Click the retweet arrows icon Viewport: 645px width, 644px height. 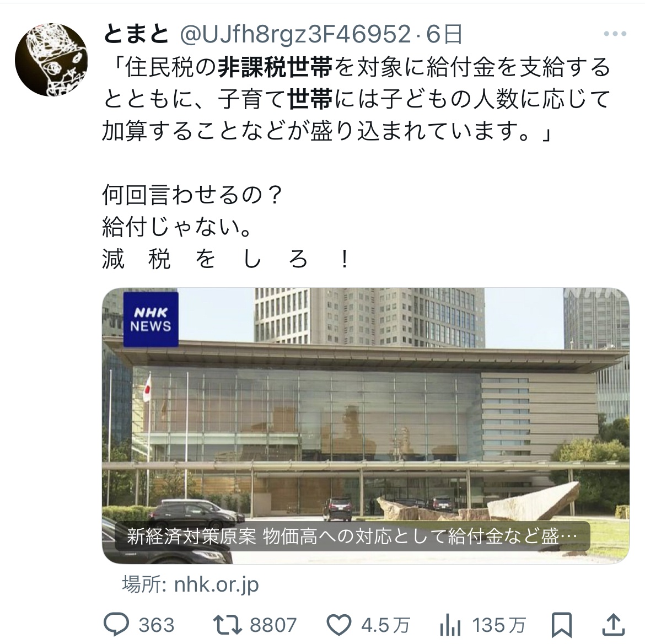click(228, 625)
